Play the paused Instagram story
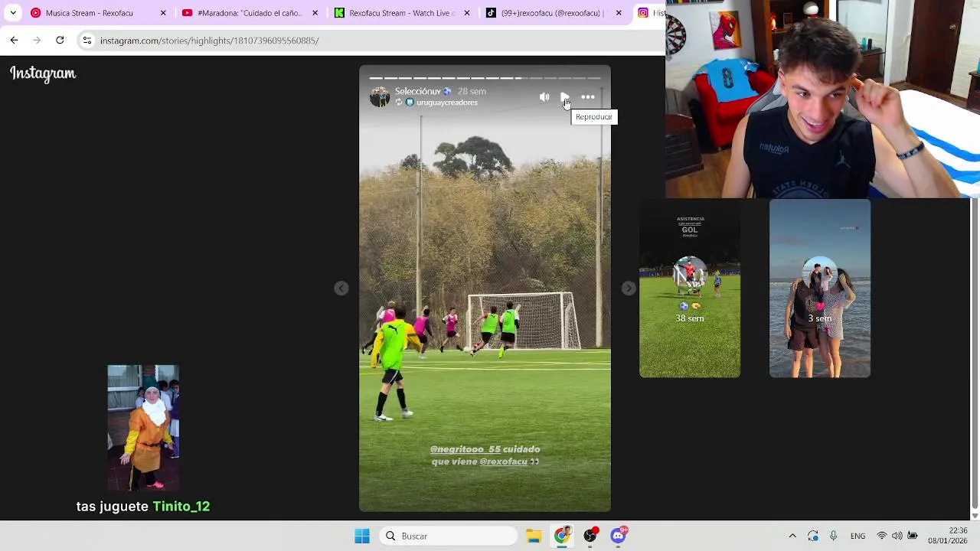The image size is (980, 551). click(x=565, y=97)
